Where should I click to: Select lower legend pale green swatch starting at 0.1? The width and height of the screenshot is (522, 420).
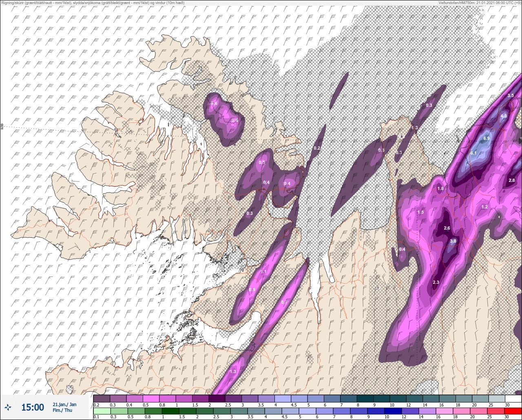[x=102, y=411]
